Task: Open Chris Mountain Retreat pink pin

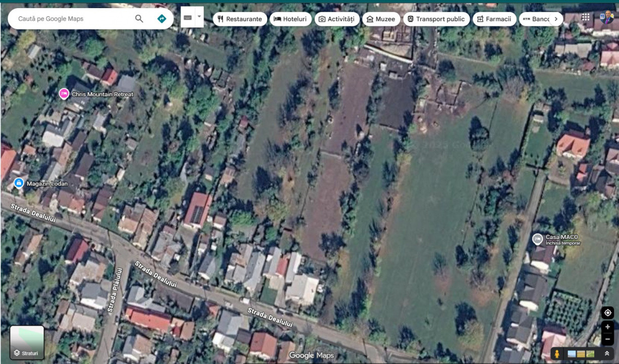Action: 64,94
